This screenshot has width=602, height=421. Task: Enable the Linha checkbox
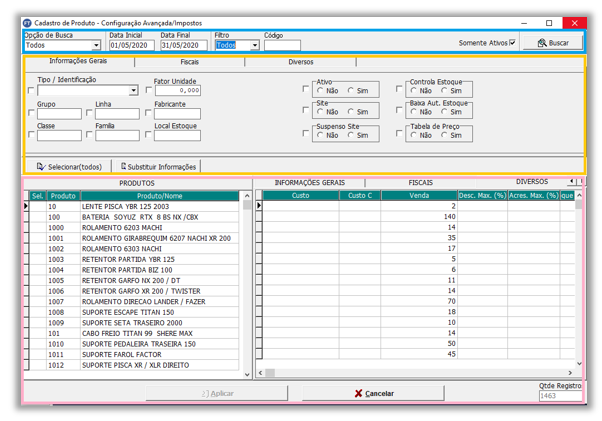coord(89,113)
